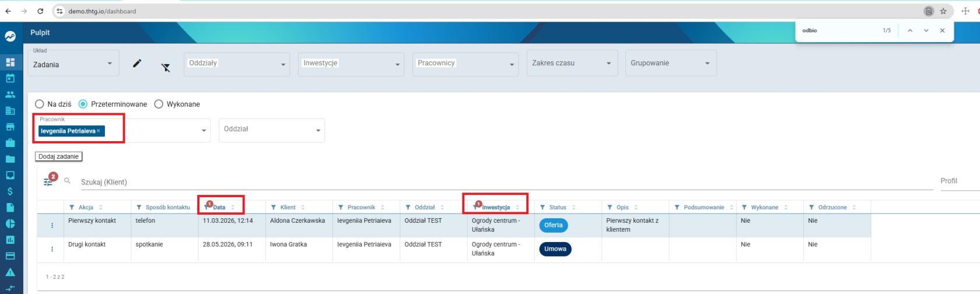This screenshot has width=980, height=294.
Task: Select the Przeterminowane radio button
Action: [83, 104]
